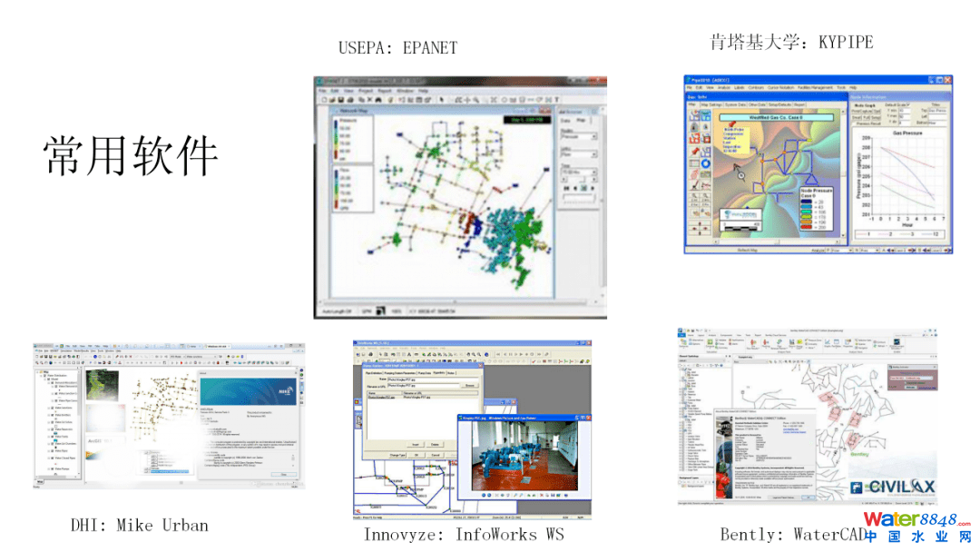Open the Project menu in EPANET
Viewport: 980px width, 552px height.
[364, 92]
